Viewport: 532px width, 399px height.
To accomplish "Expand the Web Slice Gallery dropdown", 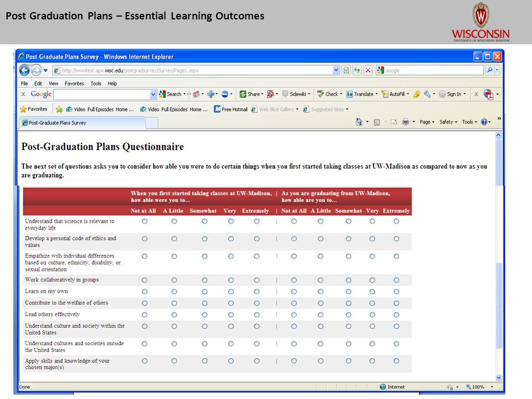I will coord(297,109).
